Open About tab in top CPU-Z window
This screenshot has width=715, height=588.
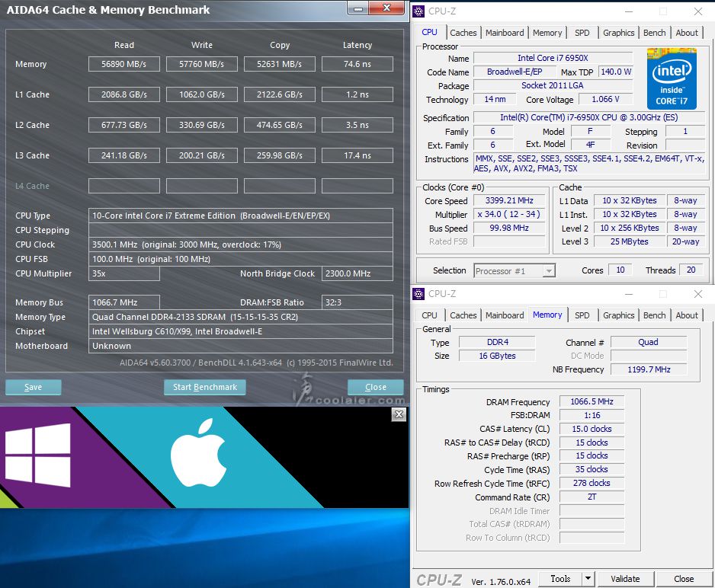[x=687, y=33]
